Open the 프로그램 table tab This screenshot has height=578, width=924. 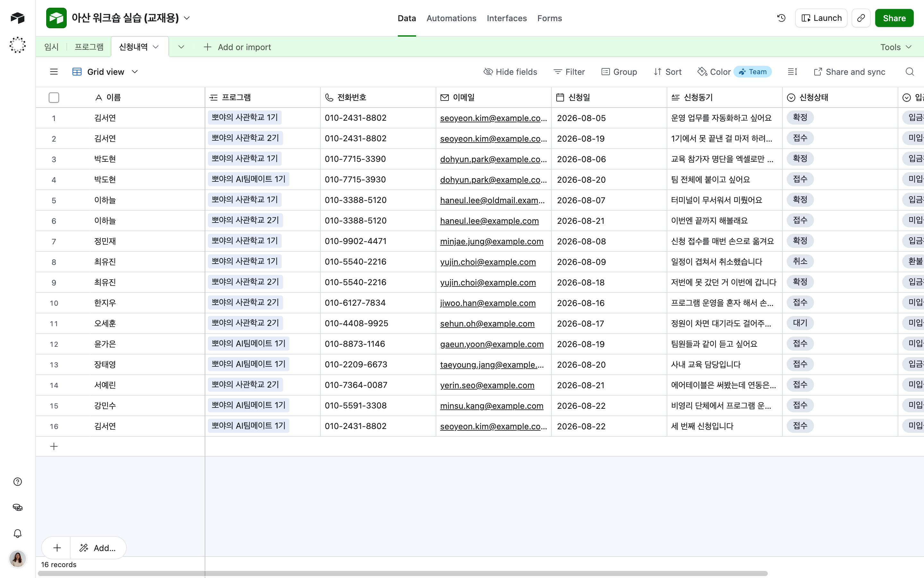tap(89, 47)
